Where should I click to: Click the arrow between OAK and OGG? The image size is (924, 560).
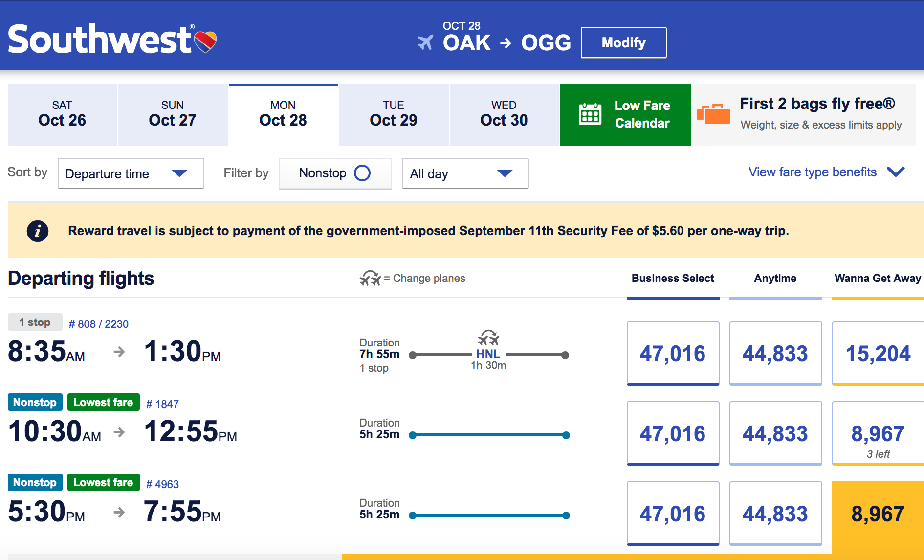tap(506, 43)
